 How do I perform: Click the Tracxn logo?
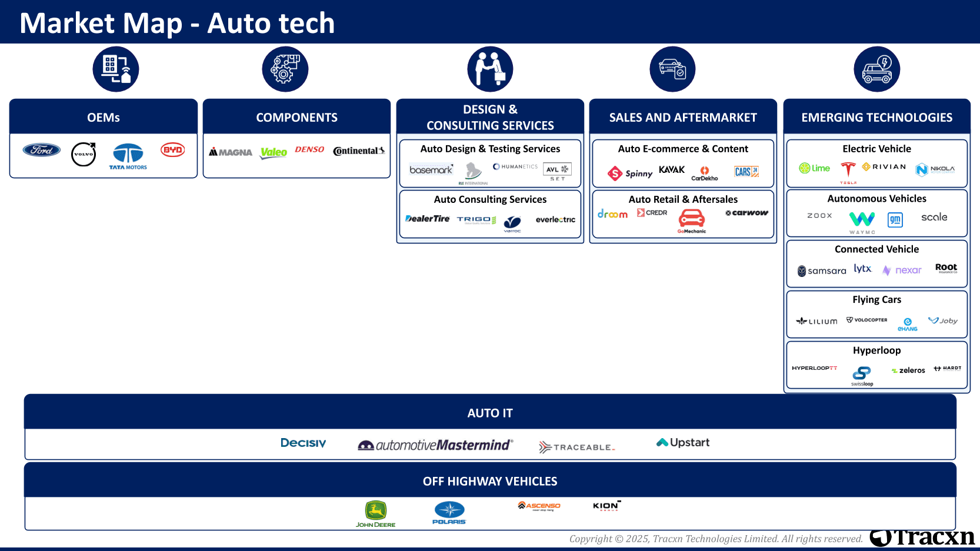click(x=922, y=537)
